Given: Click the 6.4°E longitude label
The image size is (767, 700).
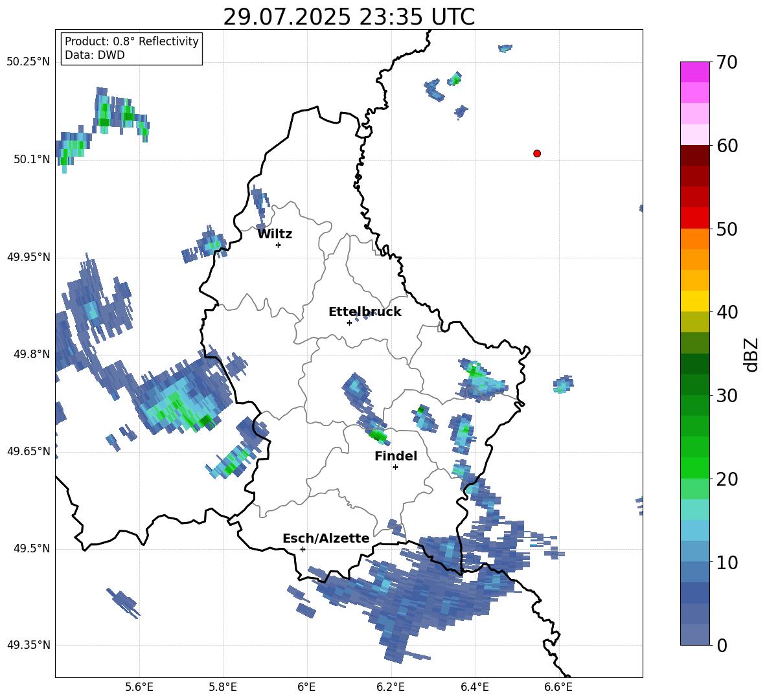Looking at the screenshot, I should point(474,687).
